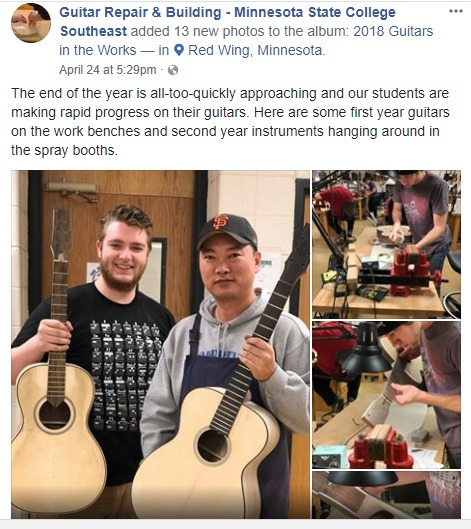Click the public globe privacy icon
This screenshot has width=471, height=529.
[x=173, y=70]
